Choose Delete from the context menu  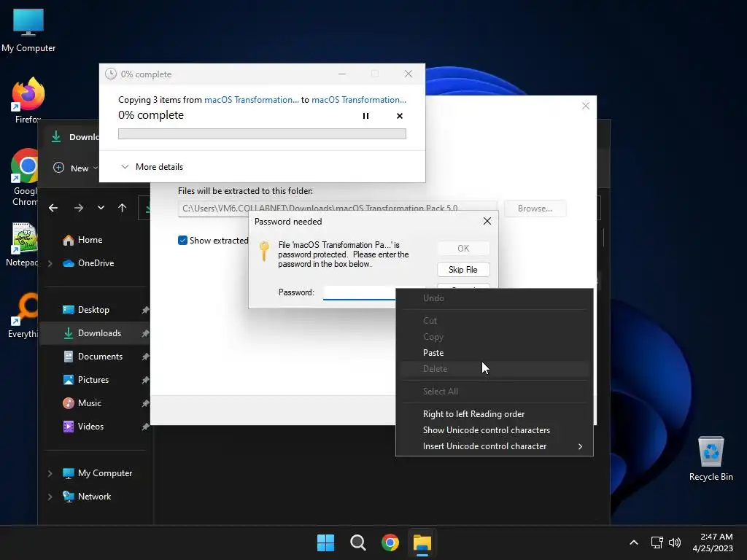pos(495,368)
